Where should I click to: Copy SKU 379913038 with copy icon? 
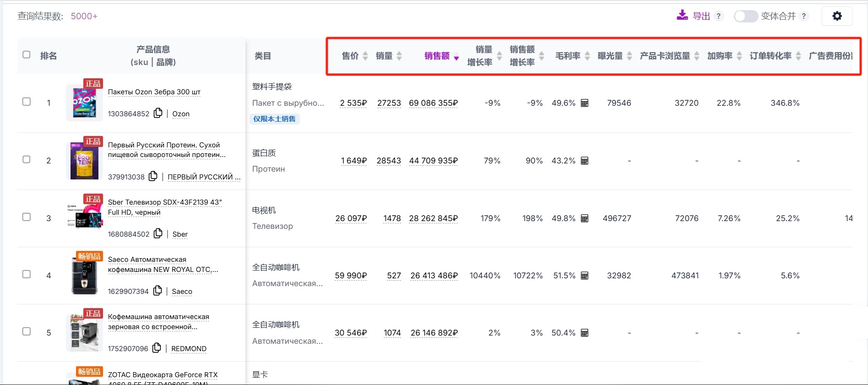(x=153, y=176)
